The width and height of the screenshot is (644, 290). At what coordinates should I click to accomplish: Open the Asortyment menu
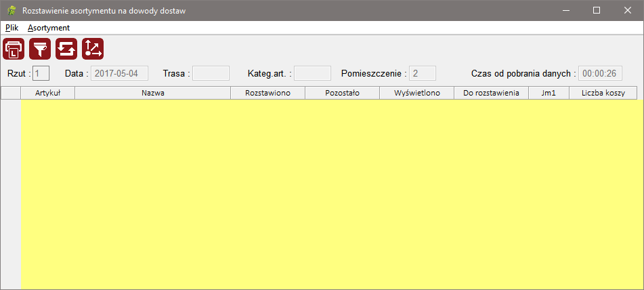point(49,28)
